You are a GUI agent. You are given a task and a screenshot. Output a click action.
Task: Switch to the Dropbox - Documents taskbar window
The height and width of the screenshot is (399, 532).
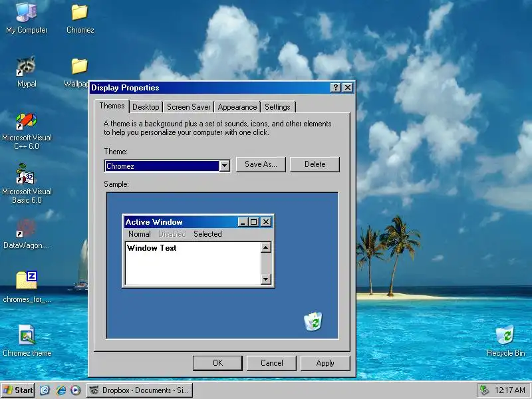click(x=140, y=390)
